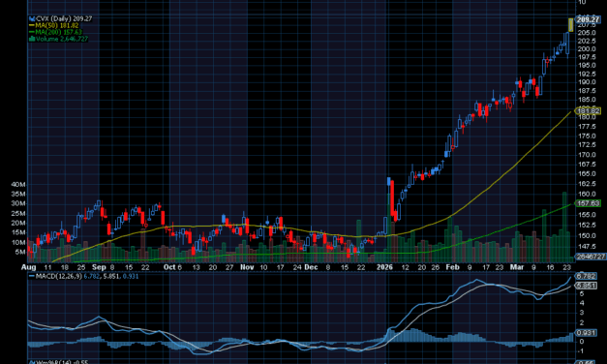Click the 40M volume axis label
The height and width of the screenshot is (364, 607).
(x=18, y=185)
